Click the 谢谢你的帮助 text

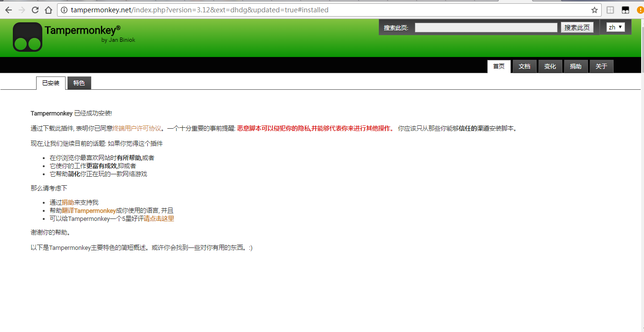(x=51, y=233)
